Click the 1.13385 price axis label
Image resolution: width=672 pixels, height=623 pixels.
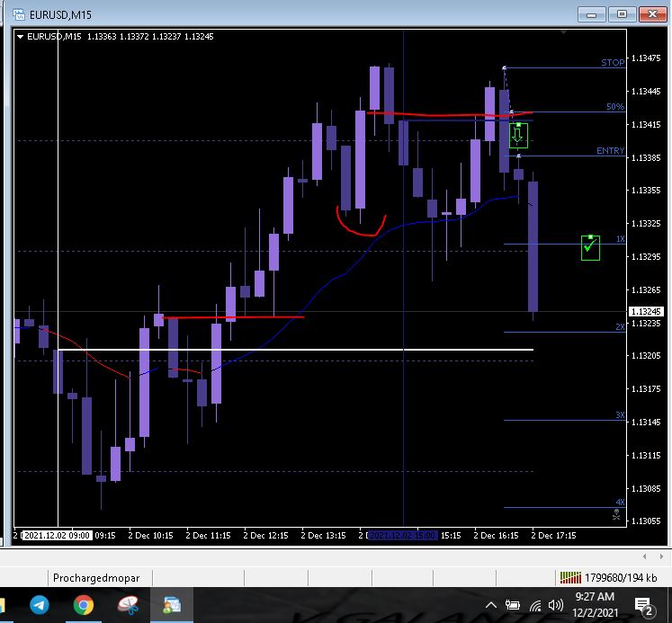point(646,158)
